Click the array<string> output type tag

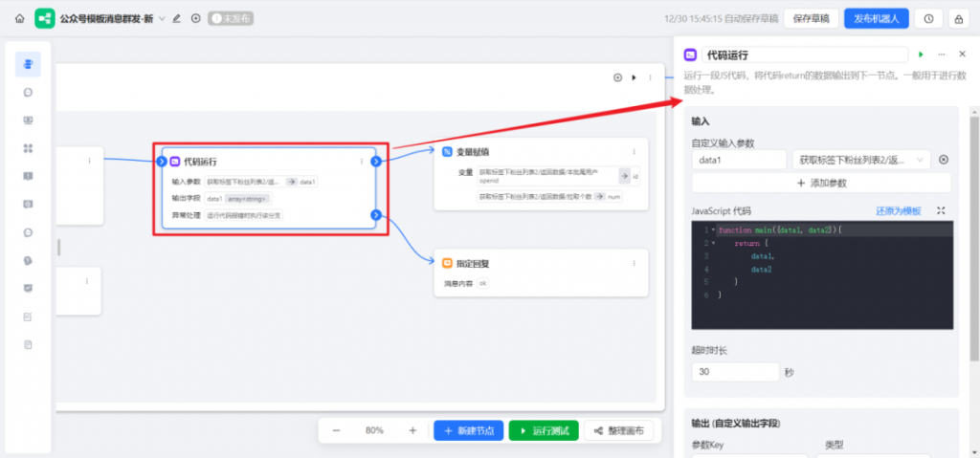(248, 199)
